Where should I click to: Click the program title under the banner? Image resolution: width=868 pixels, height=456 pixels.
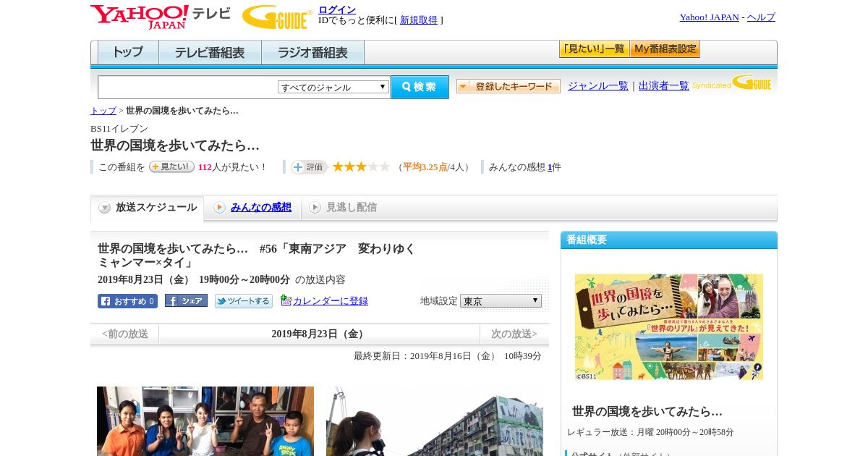pos(647,411)
